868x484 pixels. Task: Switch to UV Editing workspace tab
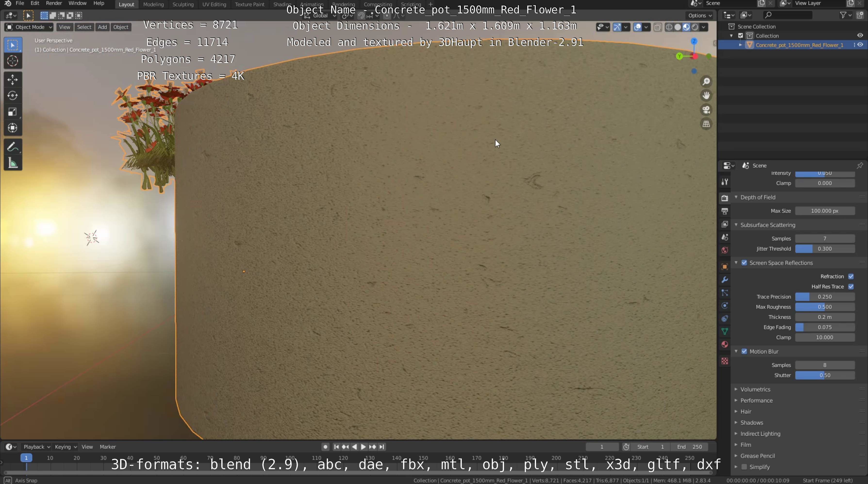[214, 4]
